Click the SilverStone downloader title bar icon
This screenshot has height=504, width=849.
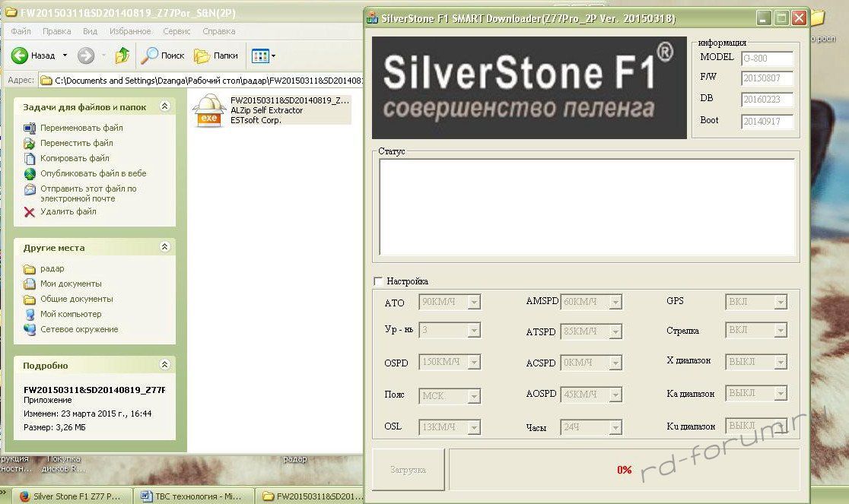pyautogui.click(x=372, y=18)
